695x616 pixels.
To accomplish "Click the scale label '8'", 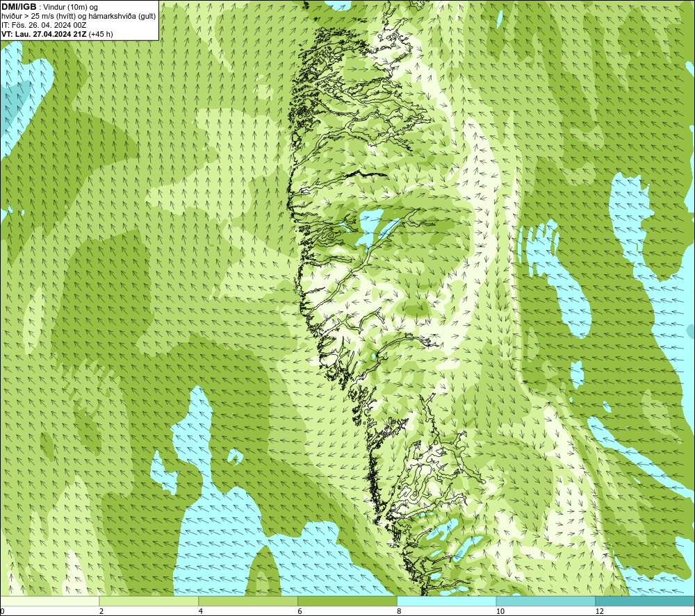I will (x=400, y=611).
